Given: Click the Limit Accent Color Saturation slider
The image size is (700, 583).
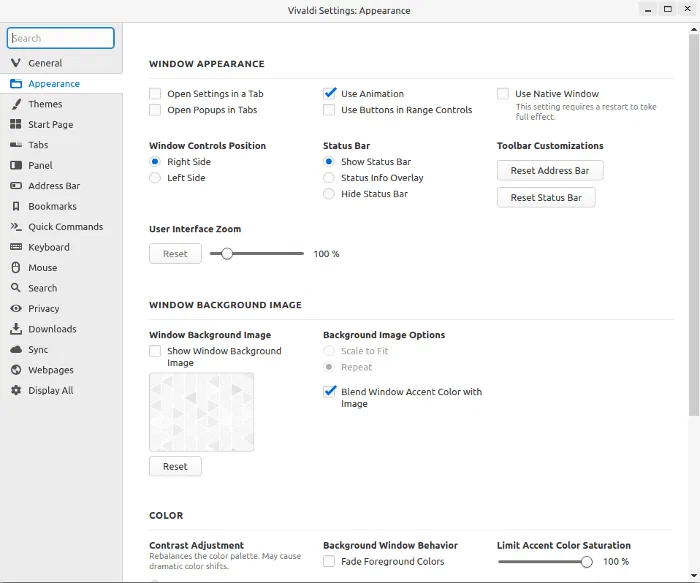Looking at the screenshot, I should pyautogui.click(x=546, y=562).
